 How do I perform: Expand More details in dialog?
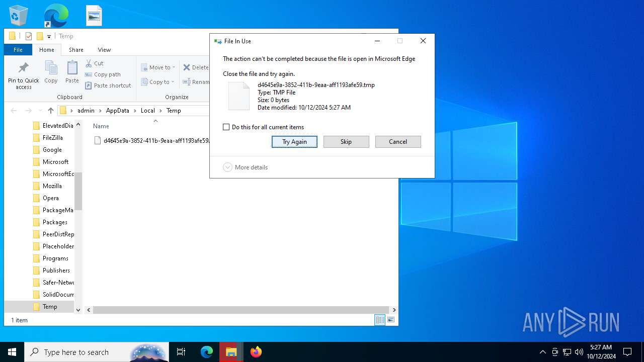[246, 167]
